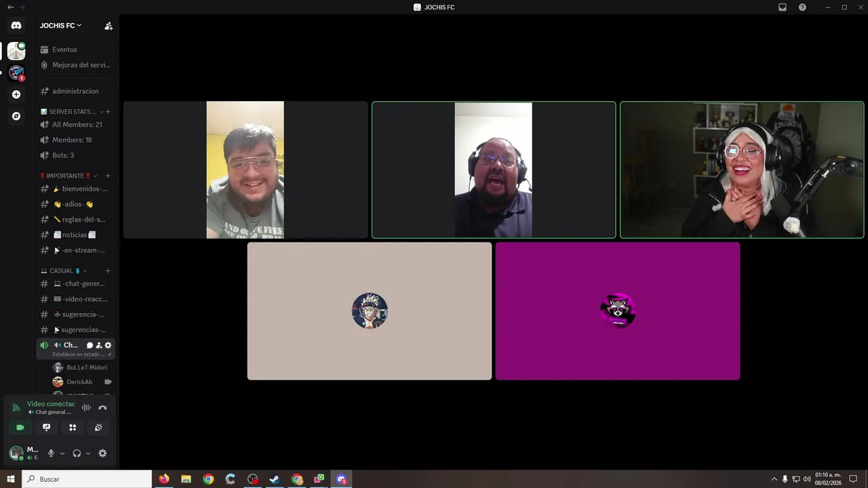Open the bienvenidos channel
Image resolution: width=868 pixels, height=488 pixels.
75,189
